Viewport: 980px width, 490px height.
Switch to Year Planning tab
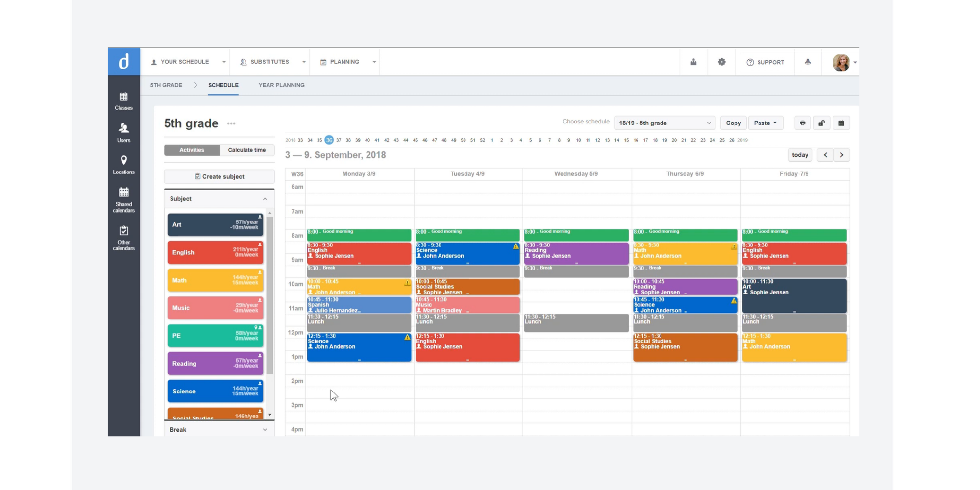[x=281, y=85]
